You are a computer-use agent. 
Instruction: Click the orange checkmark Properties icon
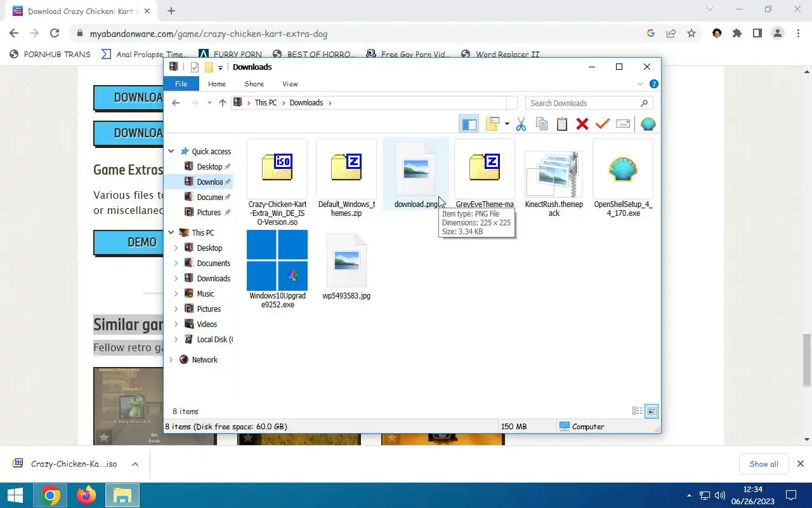602,124
